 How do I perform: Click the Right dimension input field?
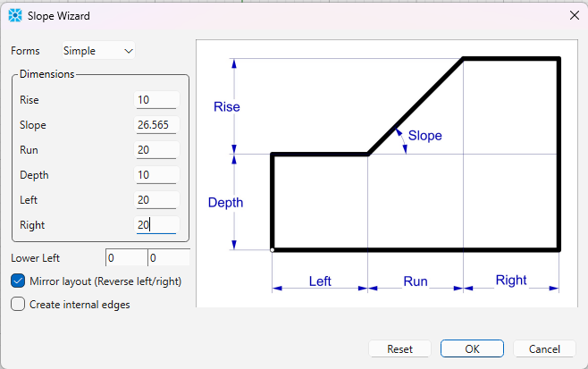pyautogui.click(x=156, y=225)
